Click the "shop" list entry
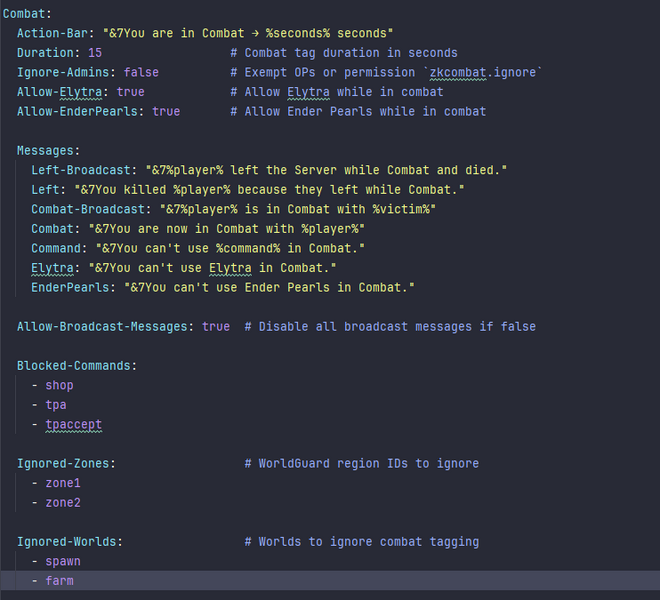The image size is (660, 600). pyautogui.click(x=59, y=385)
